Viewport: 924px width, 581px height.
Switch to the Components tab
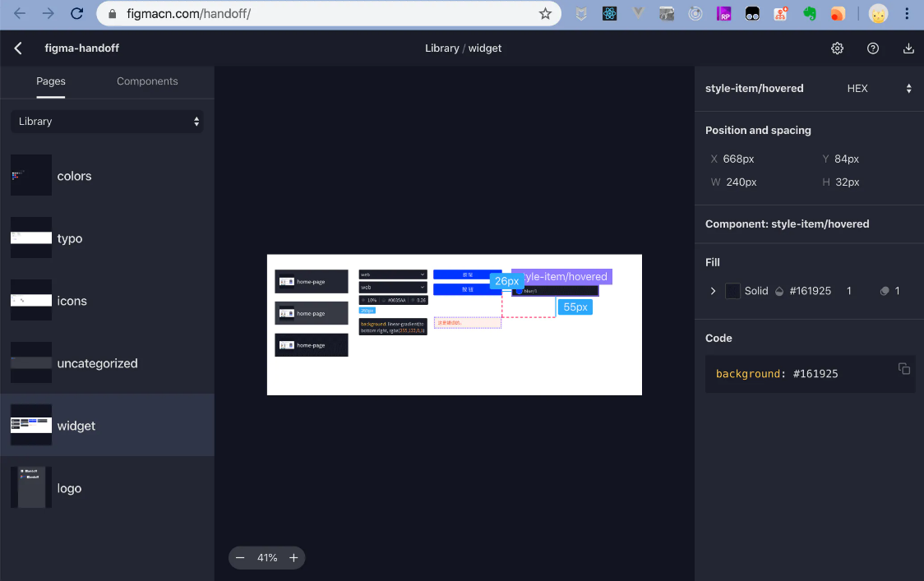[147, 81]
